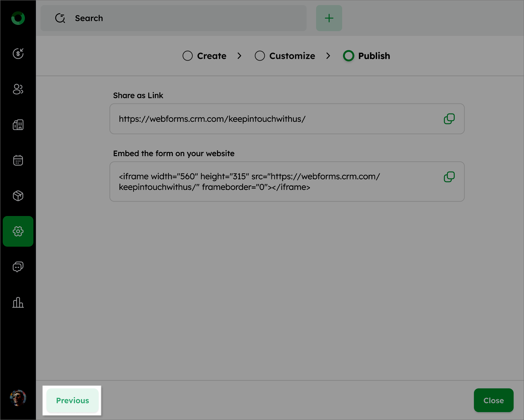Select the Create step radio circle
The width and height of the screenshot is (524, 420).
pos(188,56)
